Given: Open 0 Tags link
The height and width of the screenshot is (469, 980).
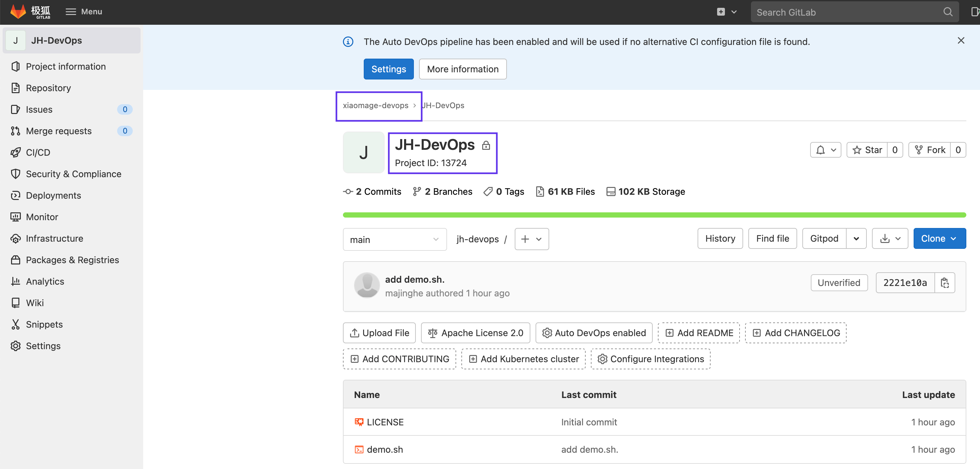Looking at the screenshot, I should coord(504,192).
